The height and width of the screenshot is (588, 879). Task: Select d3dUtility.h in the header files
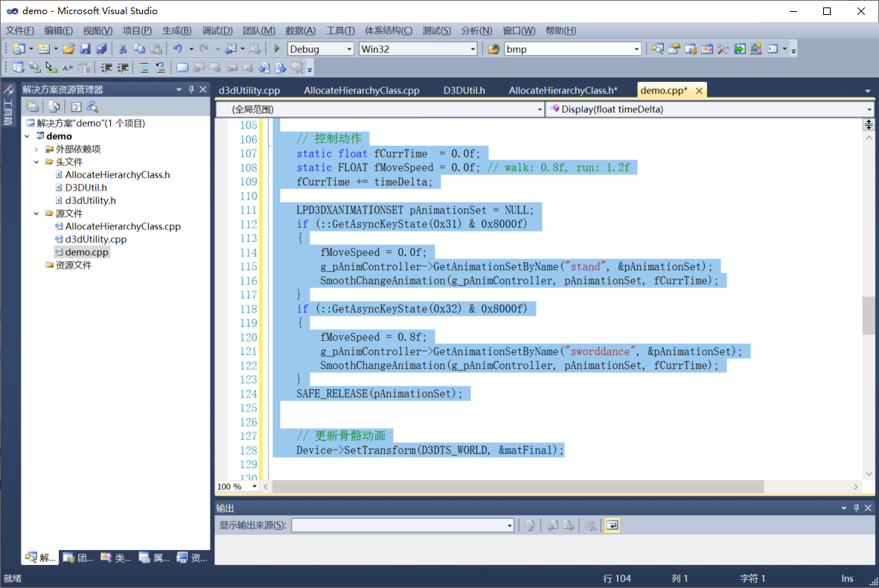[x=90, y=201]
